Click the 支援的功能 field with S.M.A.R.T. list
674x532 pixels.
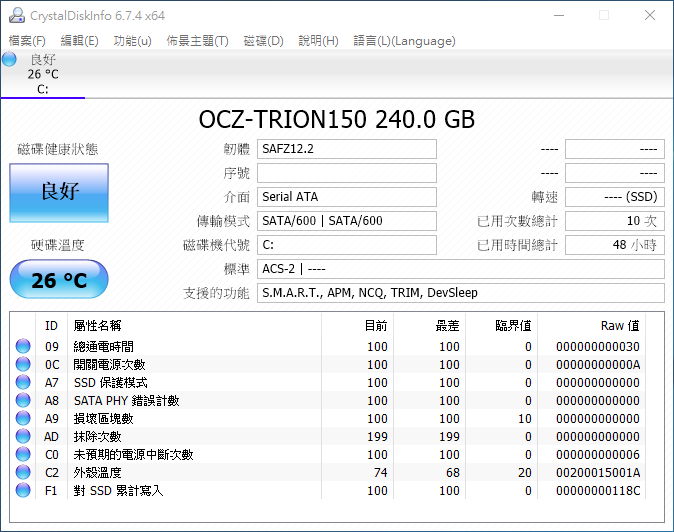(461, 293)
